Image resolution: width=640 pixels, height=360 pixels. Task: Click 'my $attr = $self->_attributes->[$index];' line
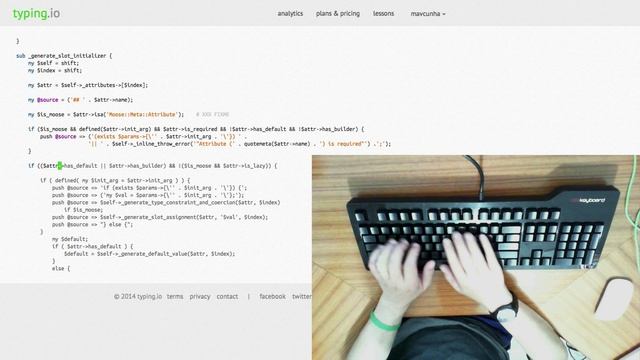(x=88, y=85)
